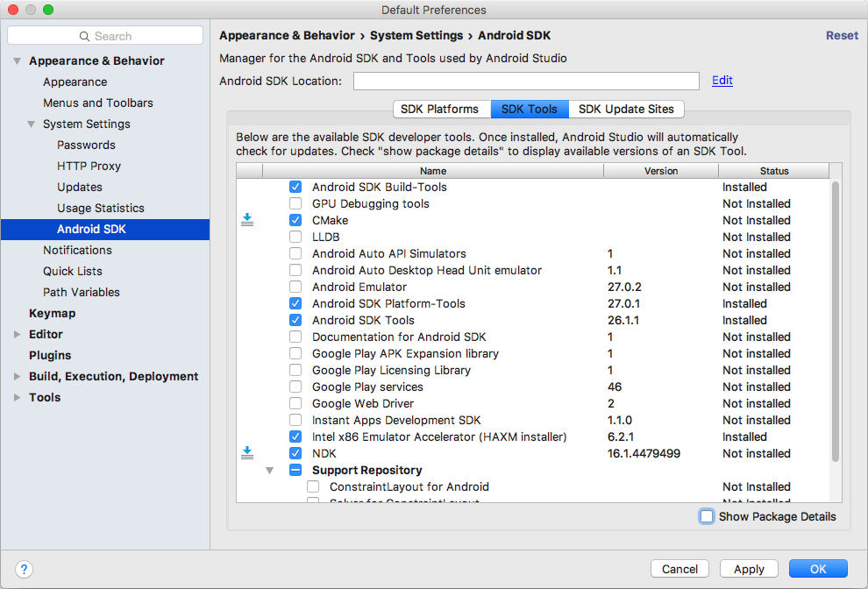Screen dimensions: 868x589
Task: Click the help question mark icon
Action: pyautogui.click(x=24, y=569)
